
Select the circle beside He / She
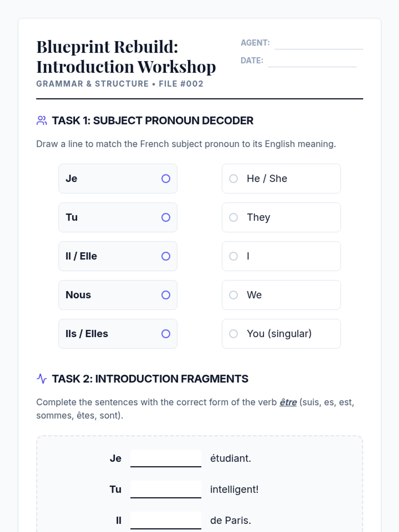tap(233, 179)
